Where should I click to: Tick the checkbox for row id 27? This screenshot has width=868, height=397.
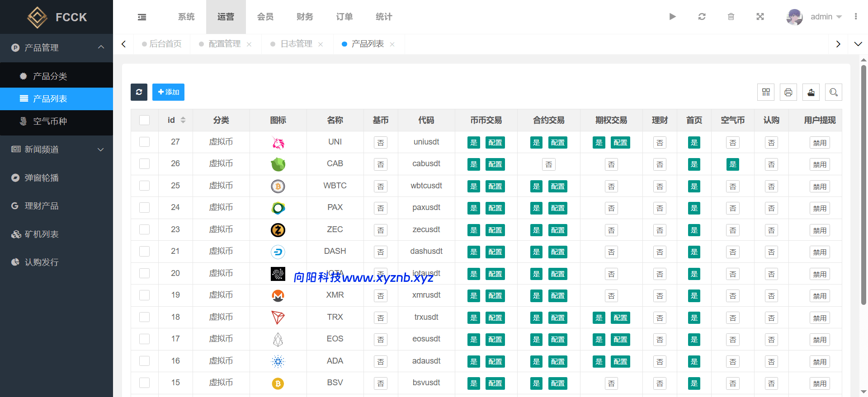[144, 142]
